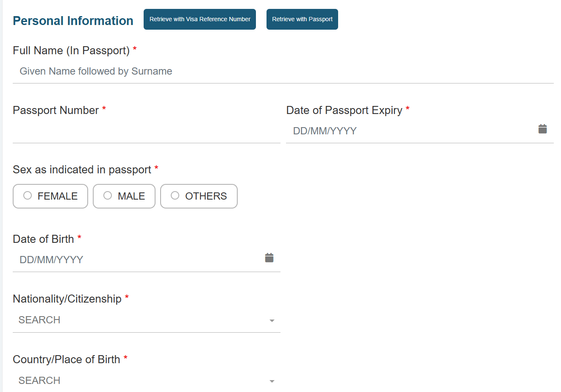
Task: Click the Country/Place of Birth SEARCH box
Action: pyautogui.click(x=140, y=381)
